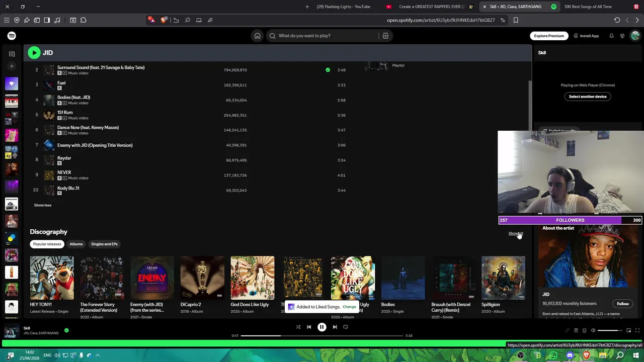Seek in the song progress bar
The image size is (644, 362).
point(322,335)
